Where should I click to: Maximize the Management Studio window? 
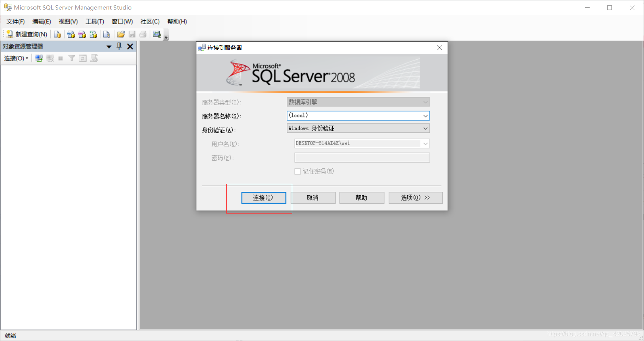point(610,8)
